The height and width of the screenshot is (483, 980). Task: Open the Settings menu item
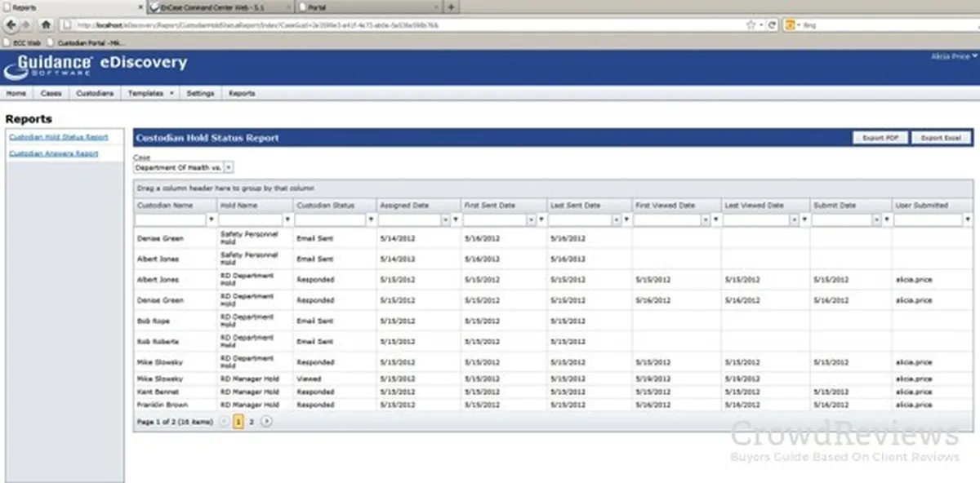(x=200, y=94)
